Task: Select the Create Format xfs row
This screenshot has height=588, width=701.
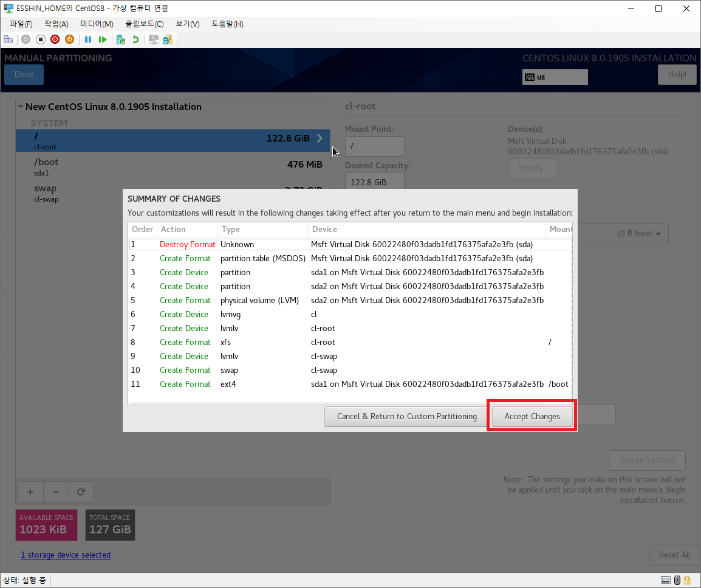Action: pyautogui.click(x=350, y=342)
